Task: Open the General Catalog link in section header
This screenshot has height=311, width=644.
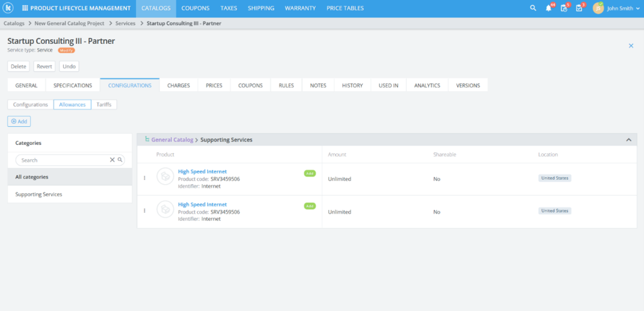Action: click(172, 140)
